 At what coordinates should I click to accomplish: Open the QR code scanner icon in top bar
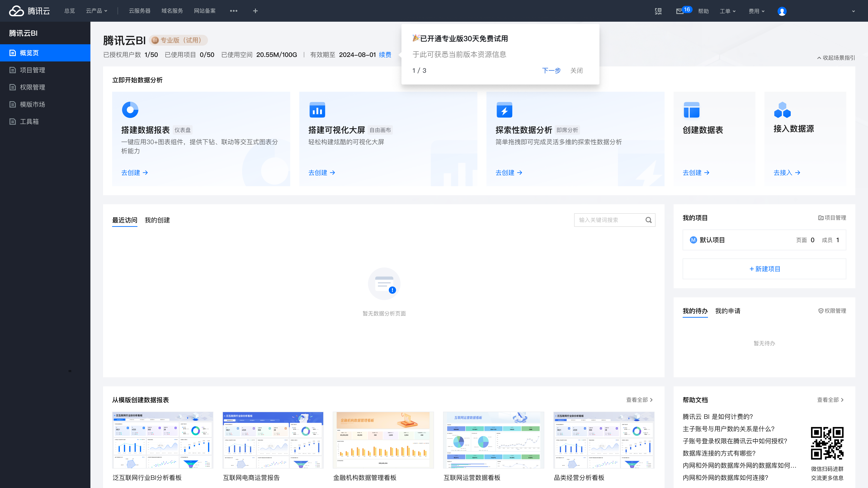658,11
